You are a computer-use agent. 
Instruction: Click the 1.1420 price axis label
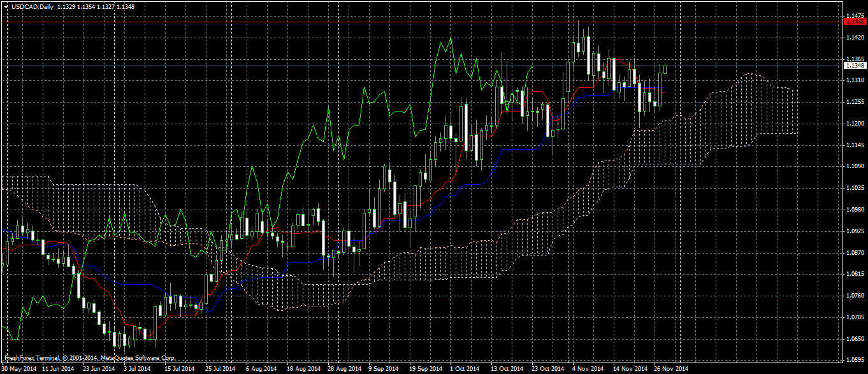855,38
